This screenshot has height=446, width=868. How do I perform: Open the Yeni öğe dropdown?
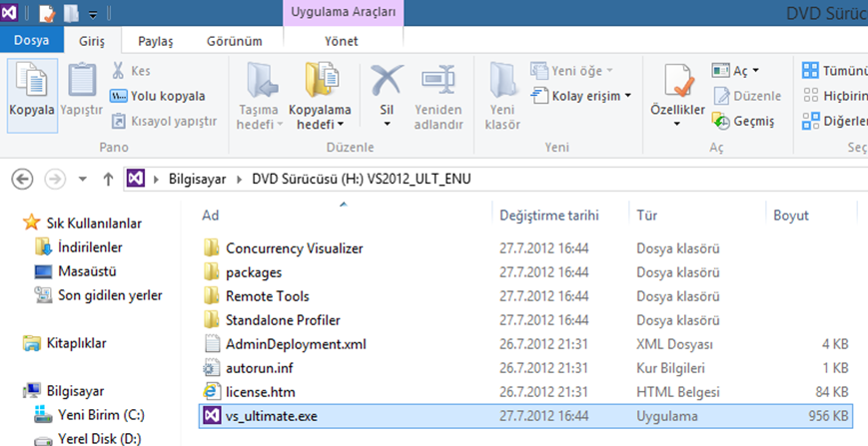pyautogui.click(x=571, y=71)
